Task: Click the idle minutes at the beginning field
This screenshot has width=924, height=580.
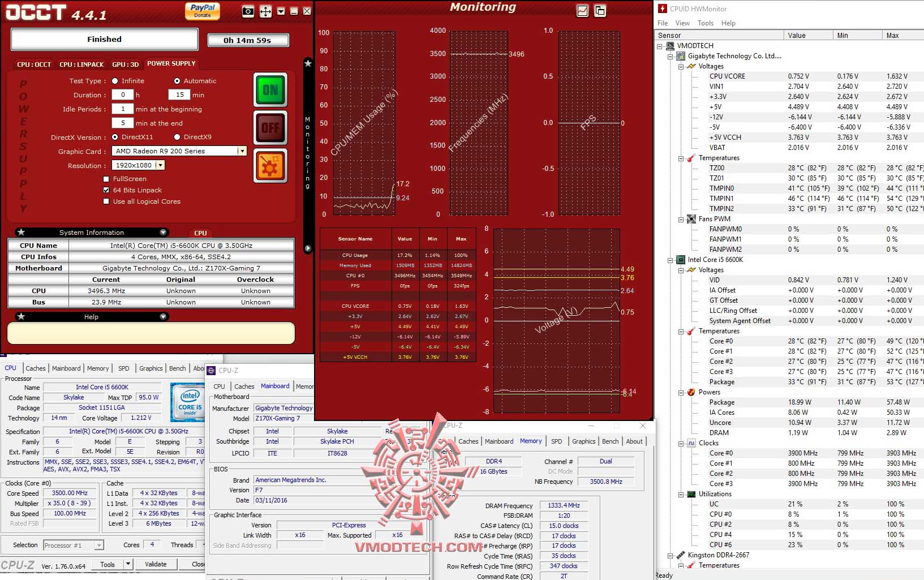Action: click(x=123, y=109)
